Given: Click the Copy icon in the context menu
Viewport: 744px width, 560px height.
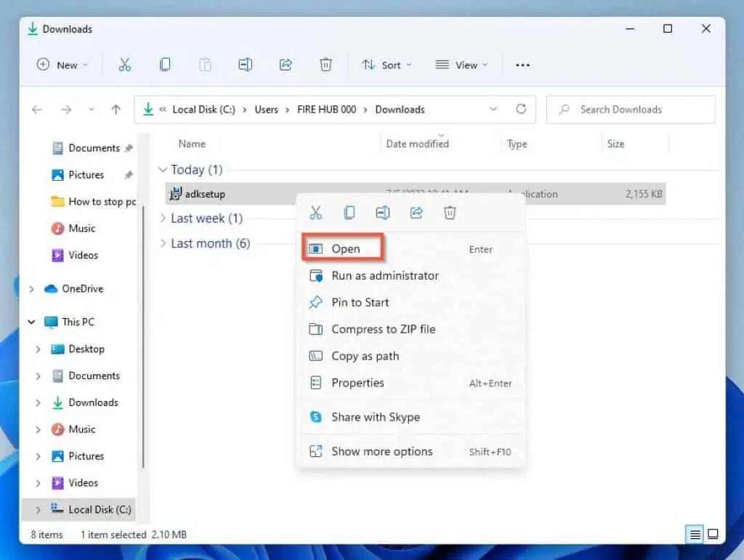Looking at the screenshot, I should point(349,212).
